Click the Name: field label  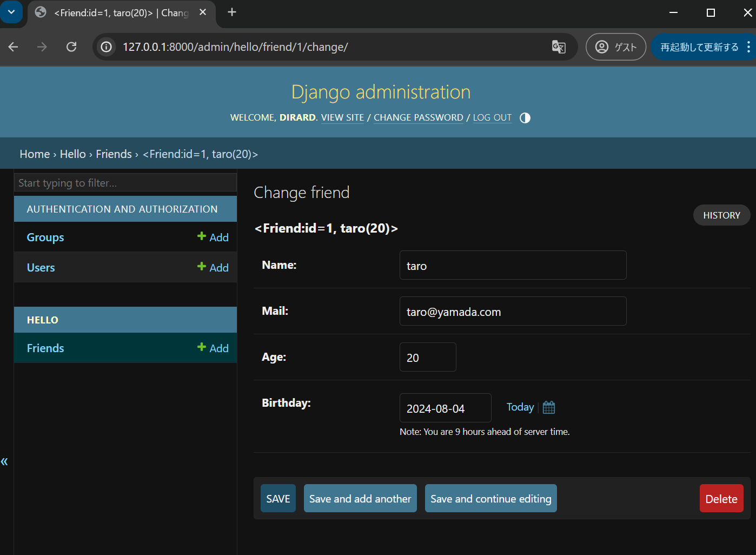(279, 265)
